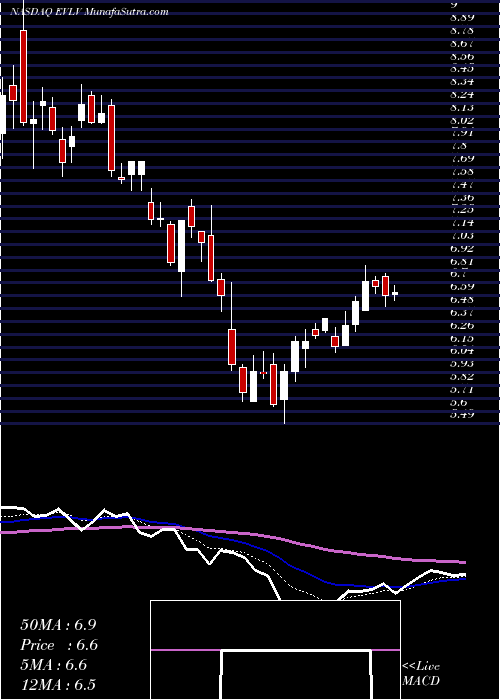The height and width of the screenshot is (700, 500).
Task: Select the 6.26 price axis label
Action: [462, 325]
